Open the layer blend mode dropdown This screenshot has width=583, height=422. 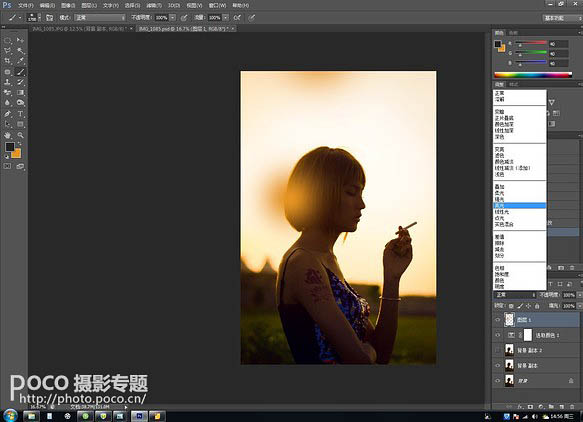[x=515, y=295]
